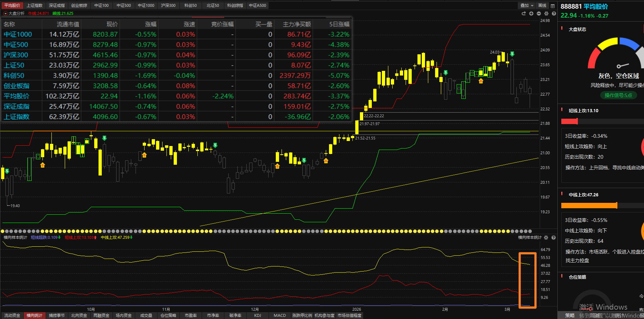Expand the 叠加 overlay dropdown
Viewport: 644px width, 319px height.
(x=527, y=6)
